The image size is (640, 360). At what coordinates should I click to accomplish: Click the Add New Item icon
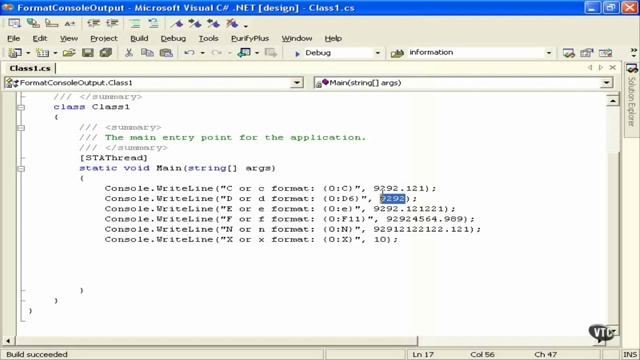click(42, 53)
